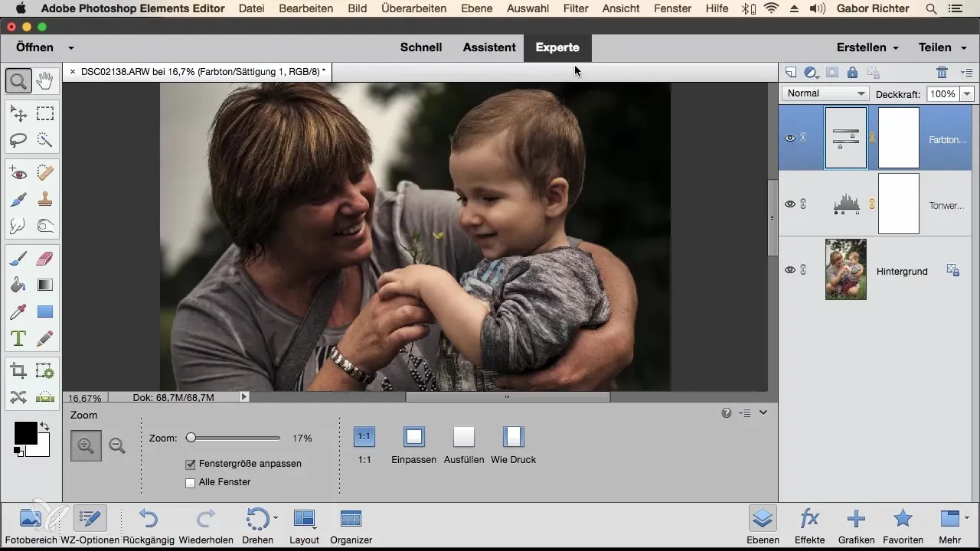Click the lock all pixels icon

click(852, 73)
